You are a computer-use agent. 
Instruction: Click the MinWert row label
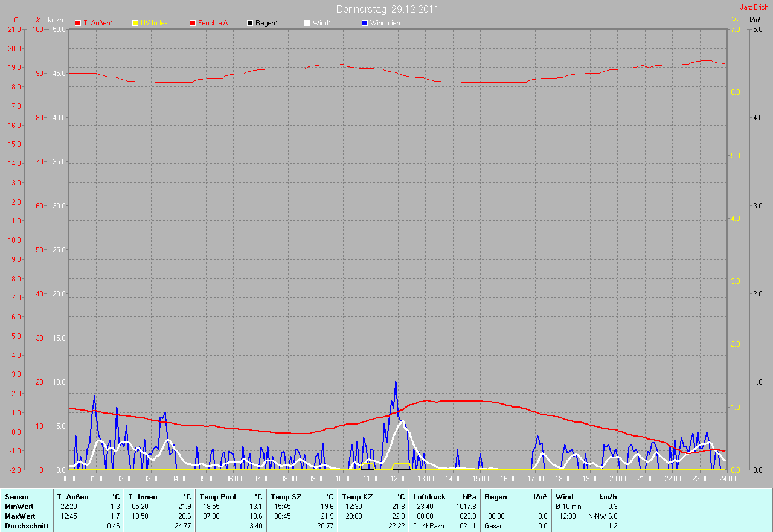coord(19,506)
